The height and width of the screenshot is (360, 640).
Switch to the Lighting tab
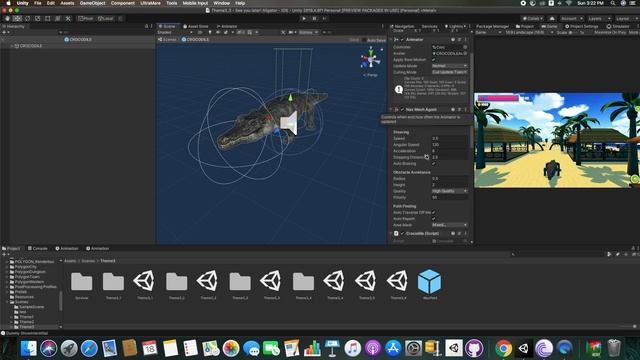click(x=455, y=26)
